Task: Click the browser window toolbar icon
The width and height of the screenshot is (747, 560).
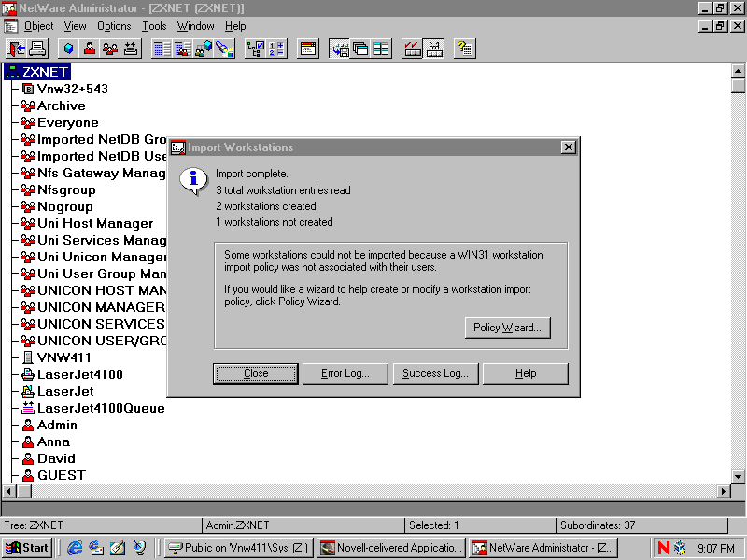Action: (x=308, y=49)
